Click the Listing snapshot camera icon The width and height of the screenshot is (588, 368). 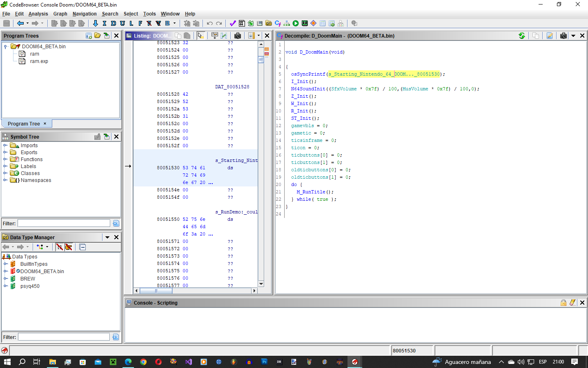pyautogui.click(x=238, y=36)
